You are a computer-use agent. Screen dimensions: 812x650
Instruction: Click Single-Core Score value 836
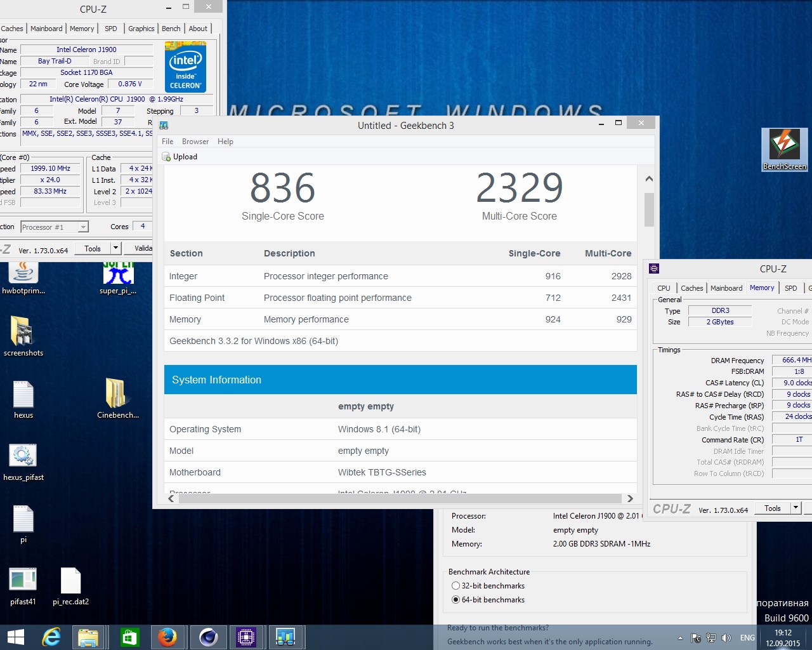282,188
